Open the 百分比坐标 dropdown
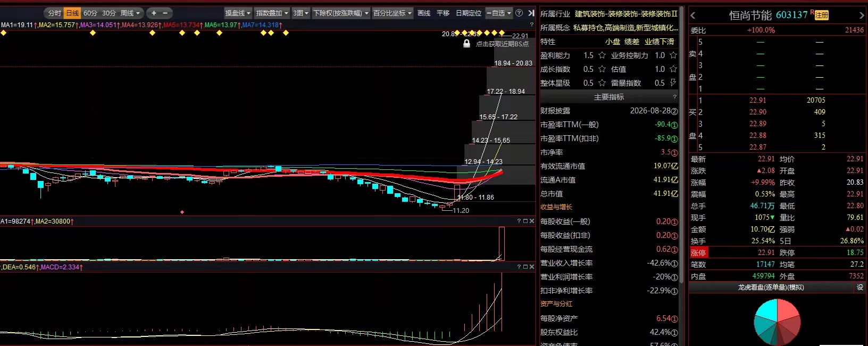Image resolution: width=868 pixels, height=346 pixels. point(393,13)
